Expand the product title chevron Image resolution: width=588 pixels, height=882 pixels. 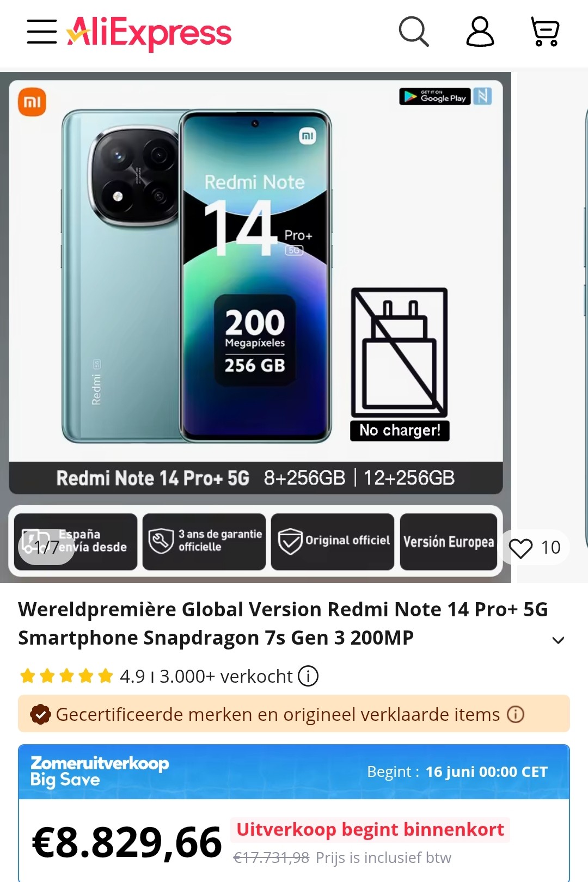coord(558,640)
